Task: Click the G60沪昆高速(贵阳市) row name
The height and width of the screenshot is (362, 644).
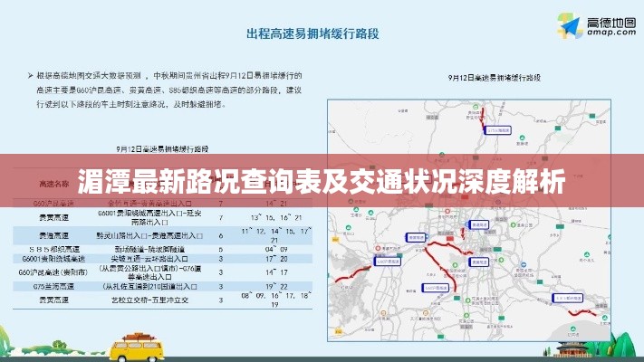Action: [x=53, y=272]
